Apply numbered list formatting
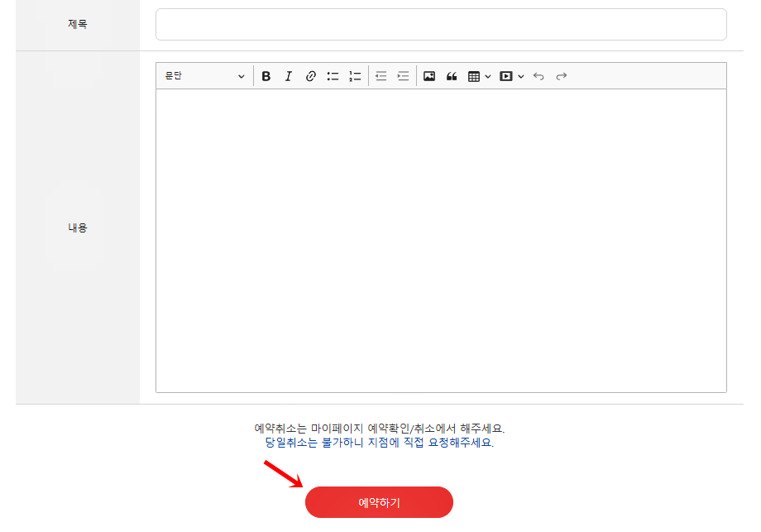The image size is (761, 532). (355, 76)
